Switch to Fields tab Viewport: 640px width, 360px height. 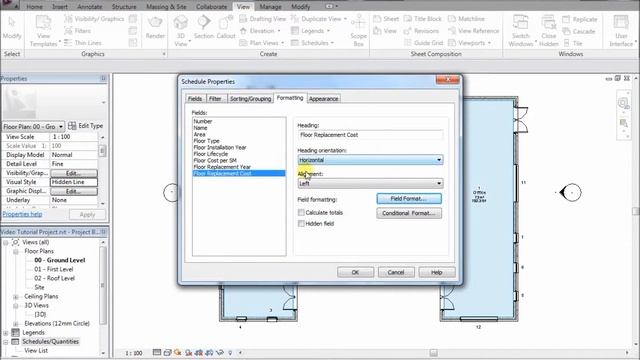click(x=195, y=99)
